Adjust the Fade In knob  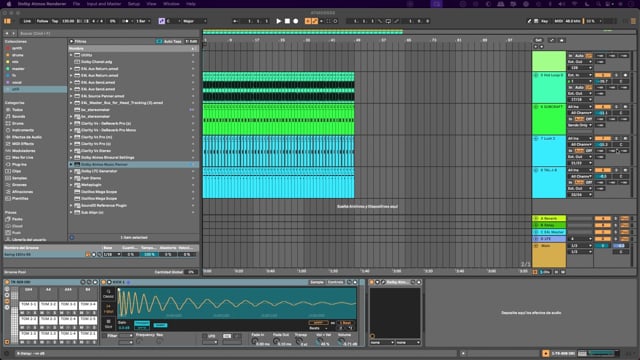point(255,341)
